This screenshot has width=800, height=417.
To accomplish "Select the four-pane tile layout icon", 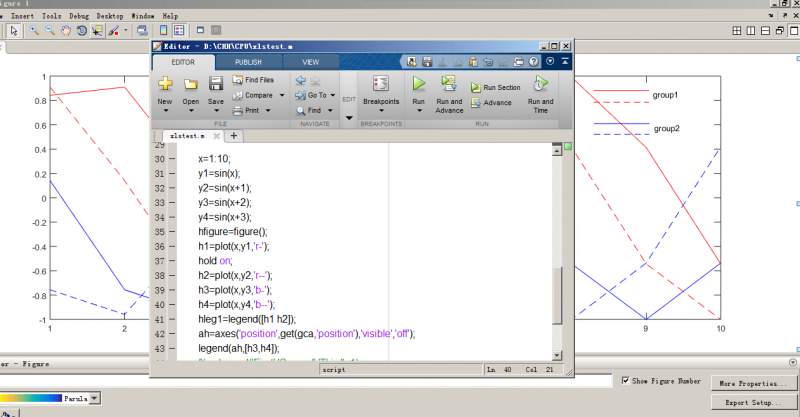I will [737, 31].
